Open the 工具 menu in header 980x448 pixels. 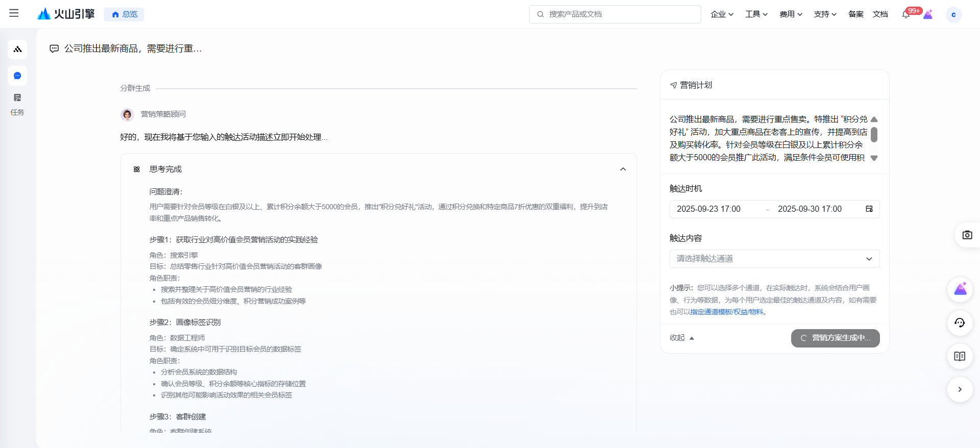(x=756, y=14)
